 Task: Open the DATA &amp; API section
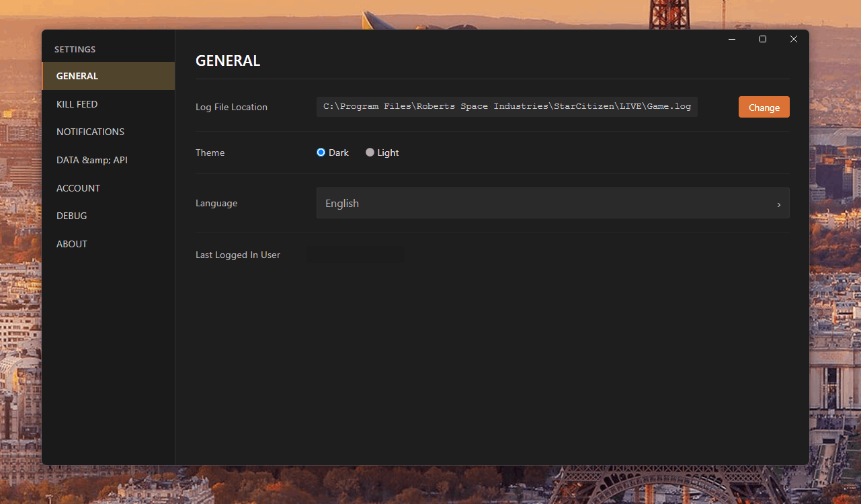pos(108,160)
